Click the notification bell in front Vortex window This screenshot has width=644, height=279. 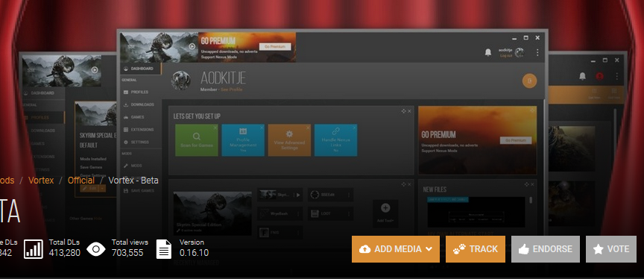tap(488, 52)
